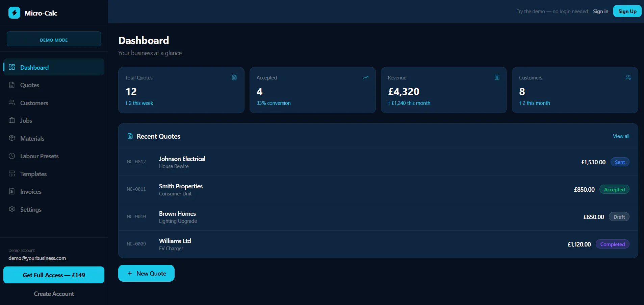The height and width of the screenshot is (305, 644).
Task: Open Settings from the sidebar
Action: pos(54,209)
